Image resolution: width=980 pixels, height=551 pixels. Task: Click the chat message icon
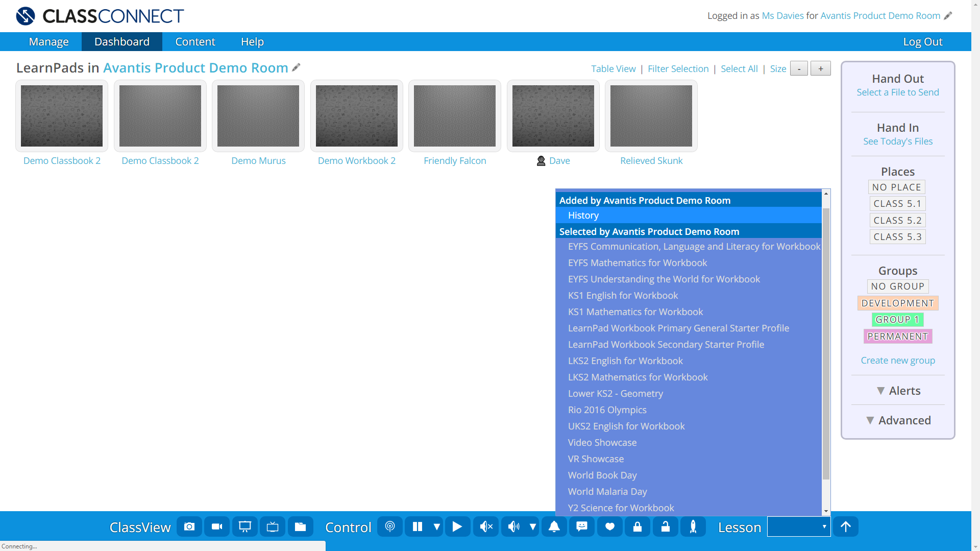coord(582,526)
